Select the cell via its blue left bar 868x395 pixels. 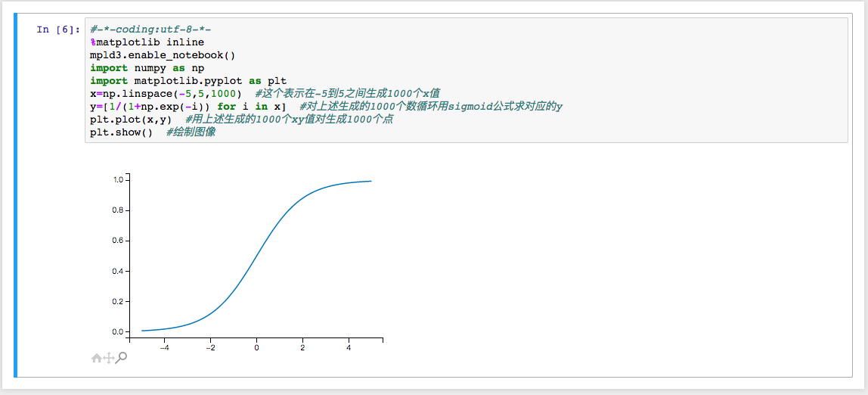[15, 195]
